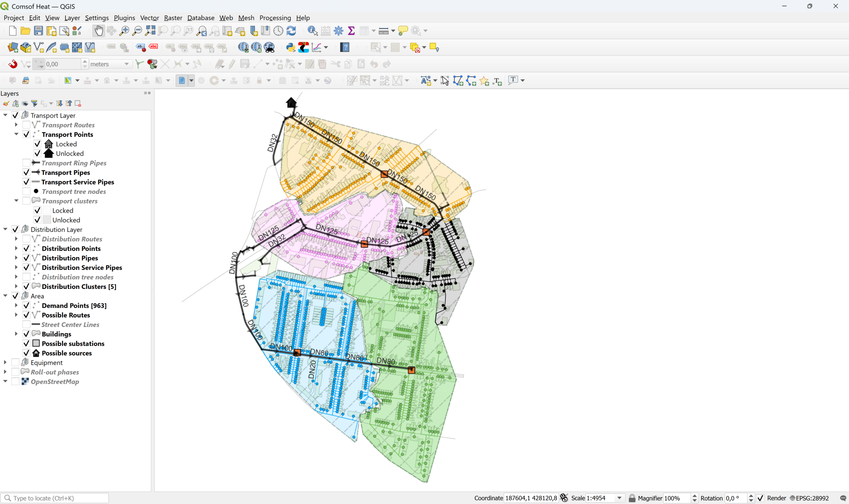Open the Database menu
Screen dimensions: 849x504
(x=201, y=18)
